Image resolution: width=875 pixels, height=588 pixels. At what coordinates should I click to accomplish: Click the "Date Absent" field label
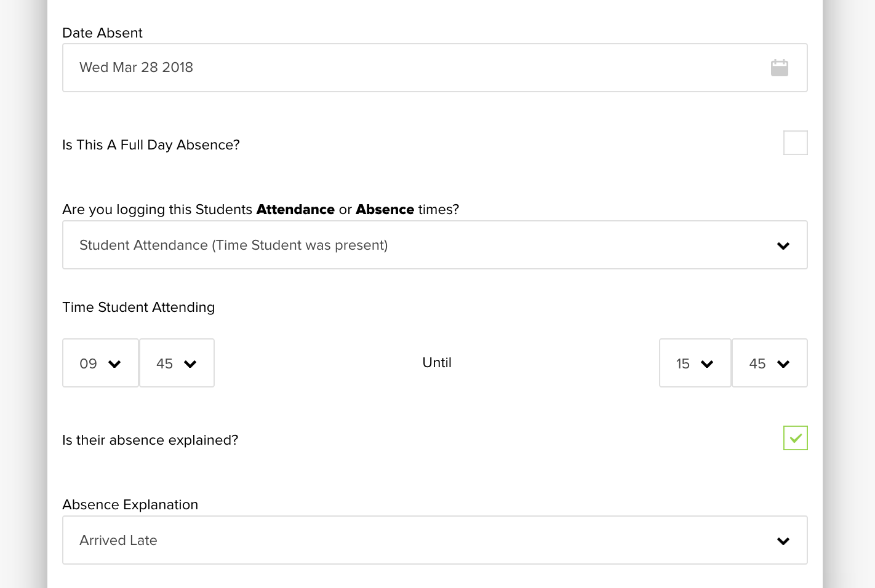point(102,33)
